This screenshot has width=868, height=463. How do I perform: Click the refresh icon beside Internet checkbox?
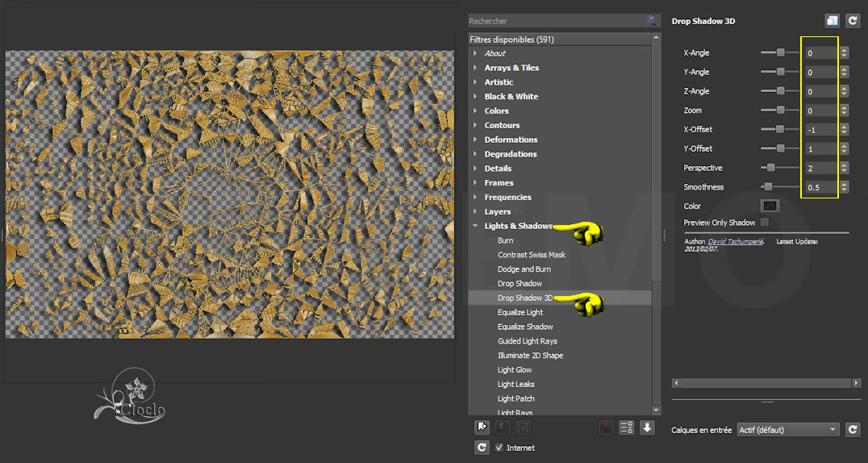point(482,447)
